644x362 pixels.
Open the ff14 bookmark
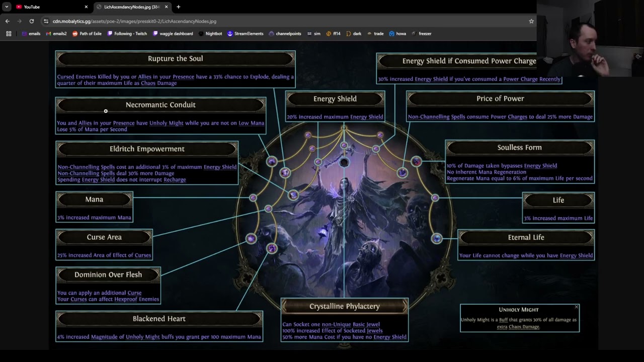pos(333,34)
